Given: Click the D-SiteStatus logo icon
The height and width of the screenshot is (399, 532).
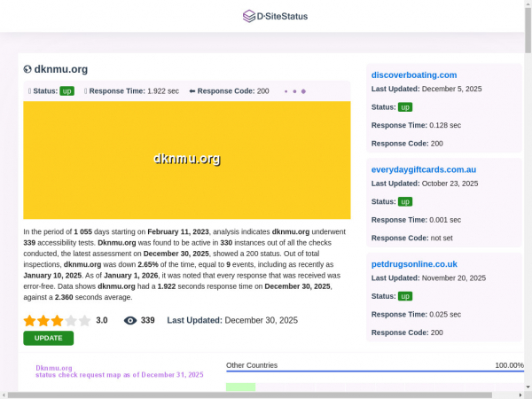Looking at the screenshot, I should (248, 16).
